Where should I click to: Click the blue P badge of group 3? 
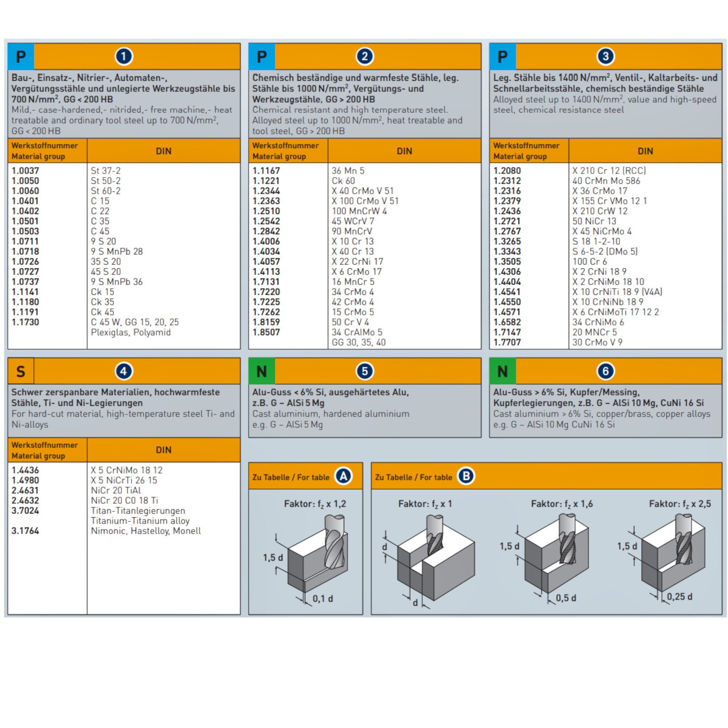click(x=503, y=56)
